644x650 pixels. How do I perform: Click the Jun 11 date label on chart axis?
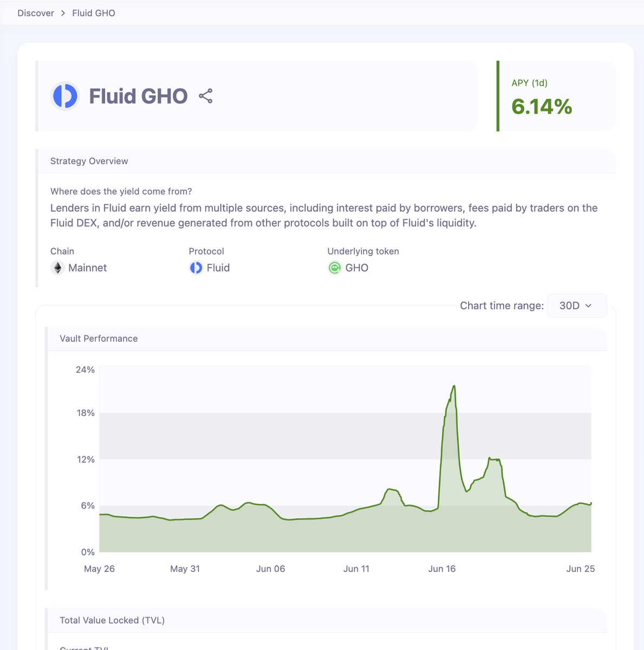pos(356,569)
